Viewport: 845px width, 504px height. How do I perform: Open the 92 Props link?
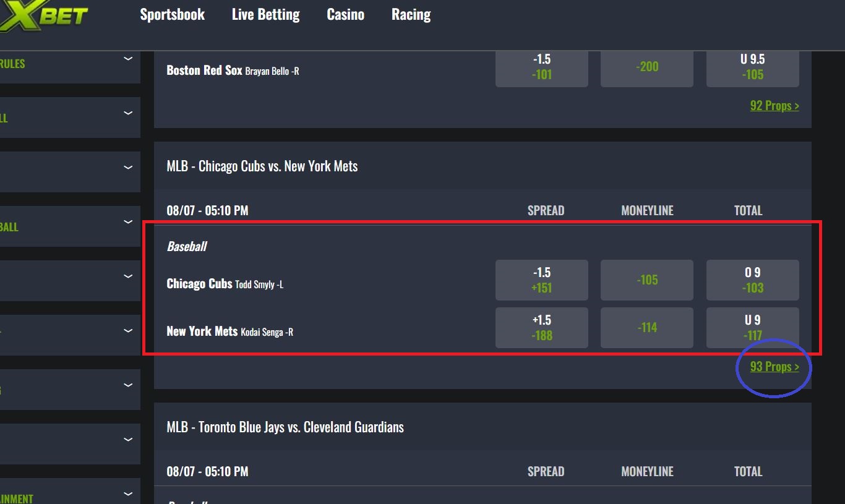[x=774, y=106]
